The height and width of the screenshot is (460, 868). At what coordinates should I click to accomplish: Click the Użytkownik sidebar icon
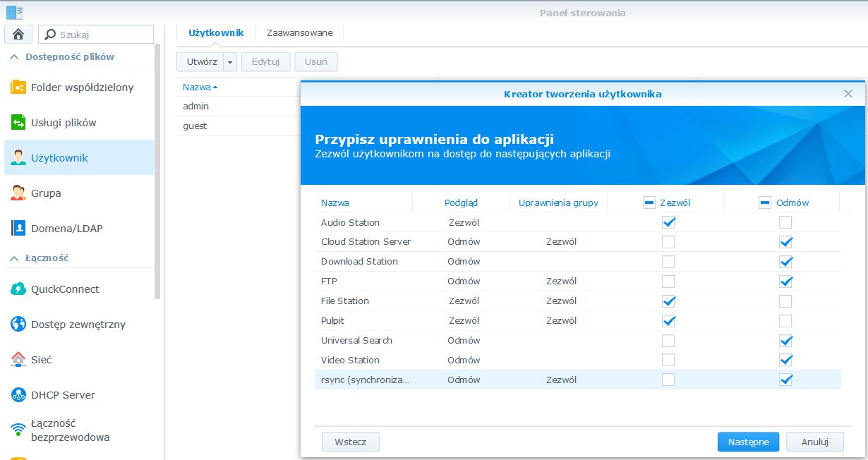(18, 158)
